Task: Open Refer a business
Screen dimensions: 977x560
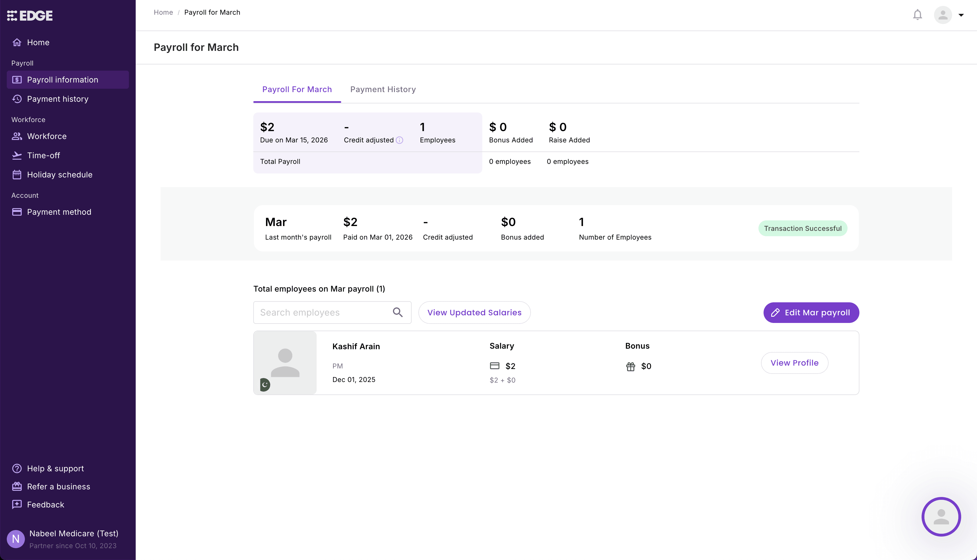Action: pyautogui.click(x=59, y=487)
